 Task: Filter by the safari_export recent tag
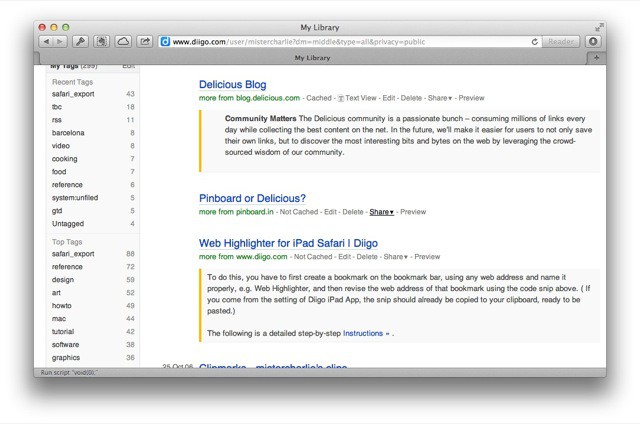(x=73, y=93)
